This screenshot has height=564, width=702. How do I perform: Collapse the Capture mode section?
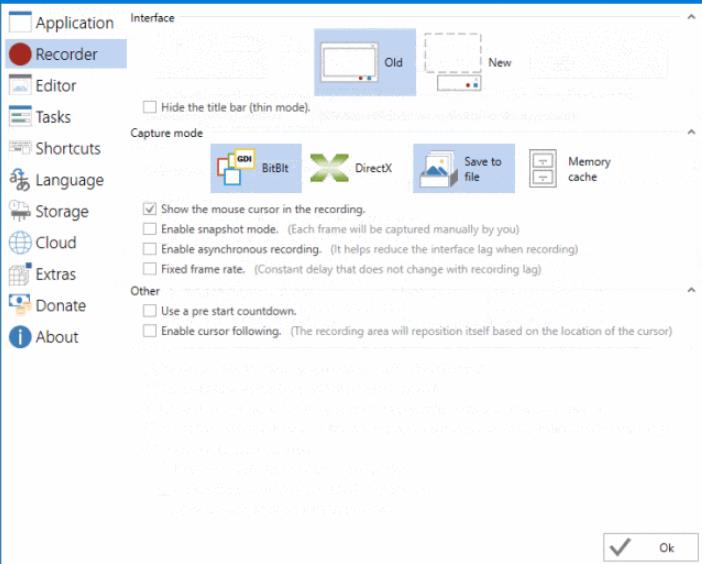click(689, 132)
